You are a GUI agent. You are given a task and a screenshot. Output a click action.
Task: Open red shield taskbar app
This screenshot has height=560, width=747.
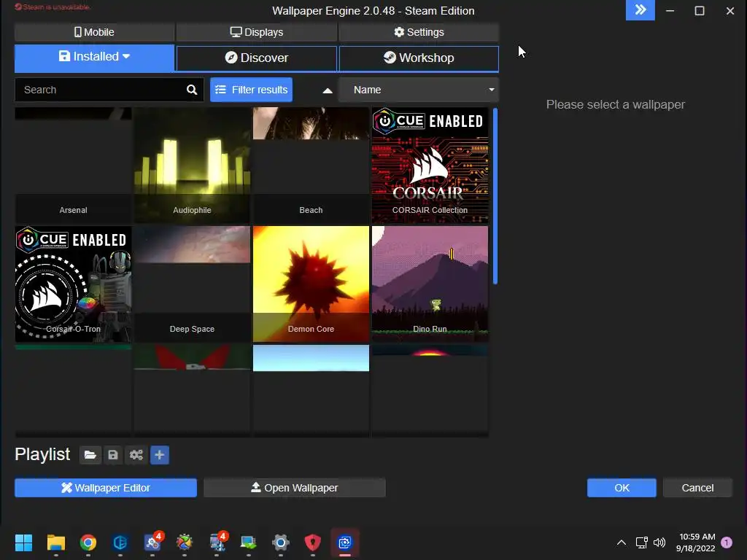(x=312, y=542)
